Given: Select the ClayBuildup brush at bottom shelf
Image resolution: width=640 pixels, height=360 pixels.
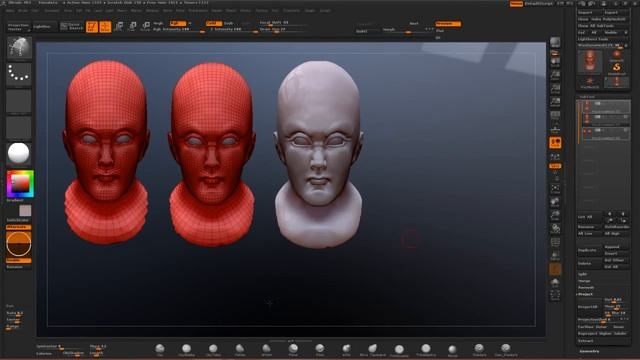Looking at the screenshot, I should [186, 349].
